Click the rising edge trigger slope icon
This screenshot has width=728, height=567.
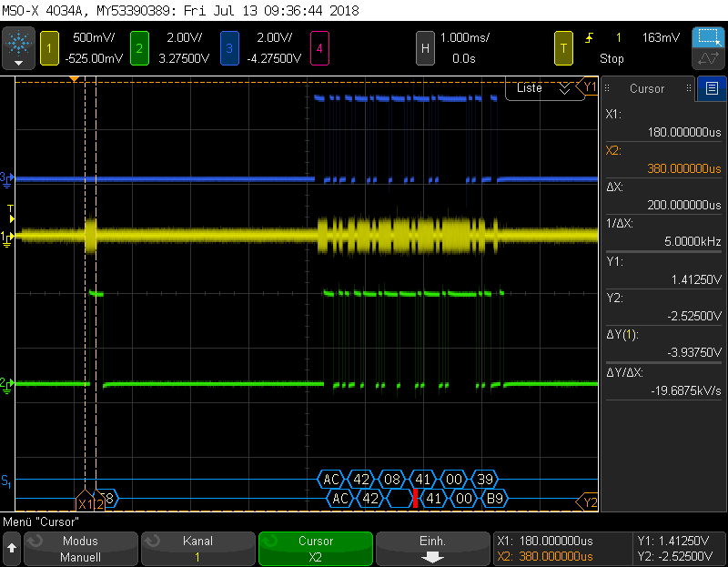pyautogui.click(x=589, y=38)
